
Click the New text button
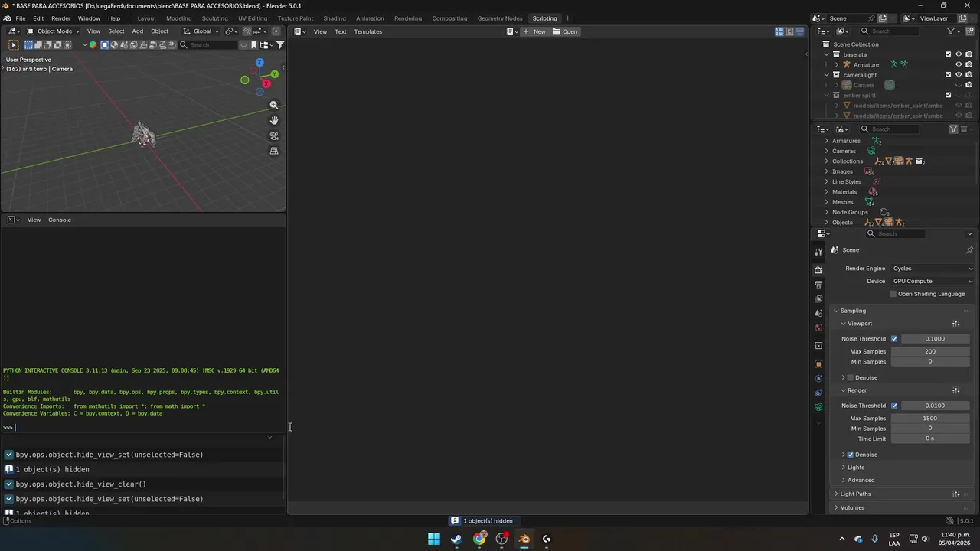[534, 31]
